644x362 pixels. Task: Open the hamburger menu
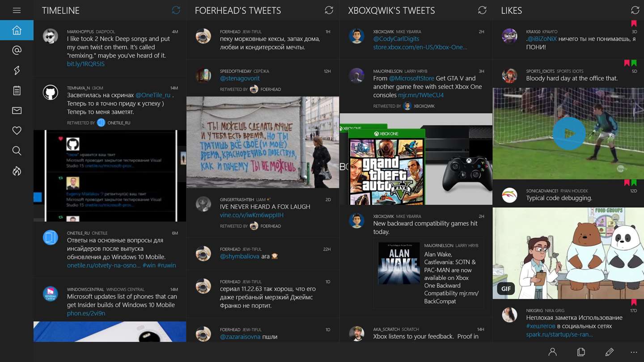click(17, 10)
